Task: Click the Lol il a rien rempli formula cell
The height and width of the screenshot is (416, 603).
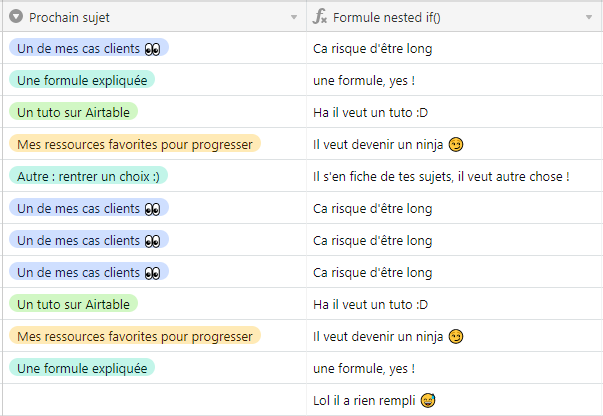Action: [365, 400]
